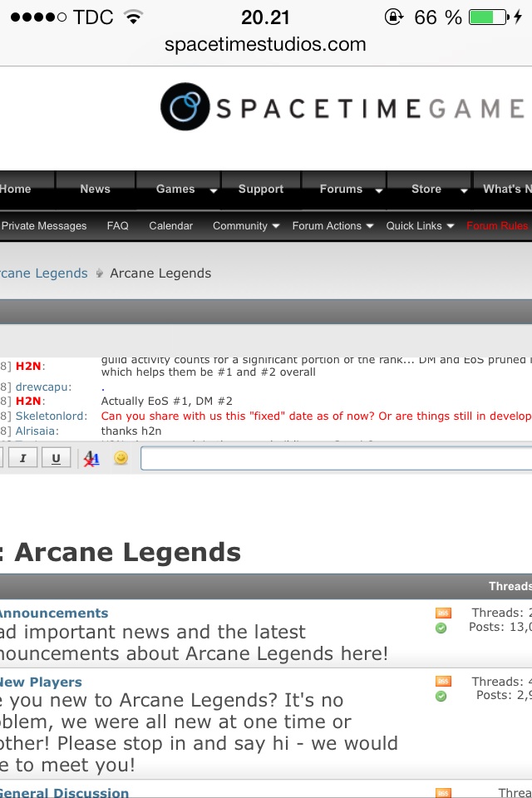
Task: Expand the Forums menu dropdown arrow
Action: click(379, 190)
